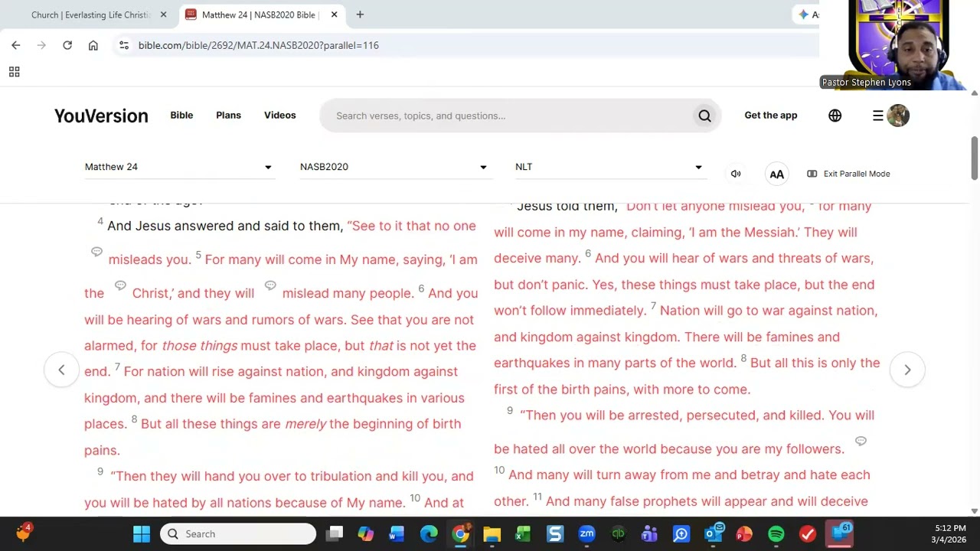Screen dimensions: 980x551
Task: Open the browser home page
Action: click(x=93, y=45)
